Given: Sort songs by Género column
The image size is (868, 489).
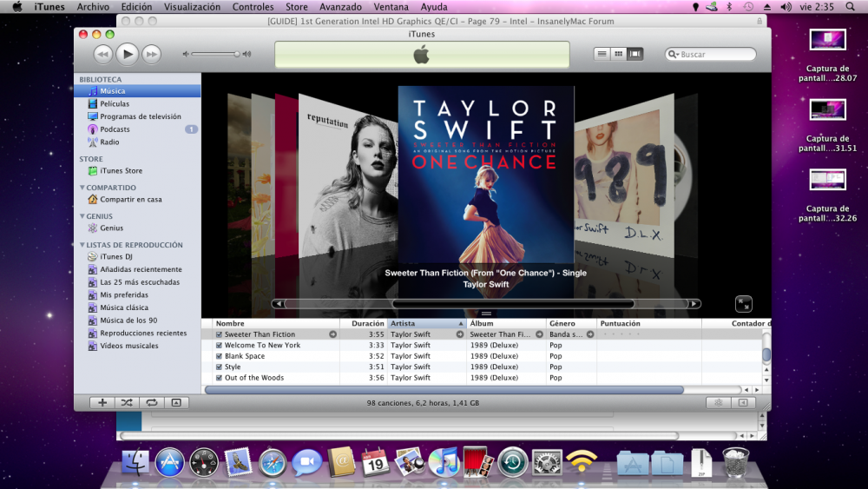Looking at the screenshot, I should 571,323.
